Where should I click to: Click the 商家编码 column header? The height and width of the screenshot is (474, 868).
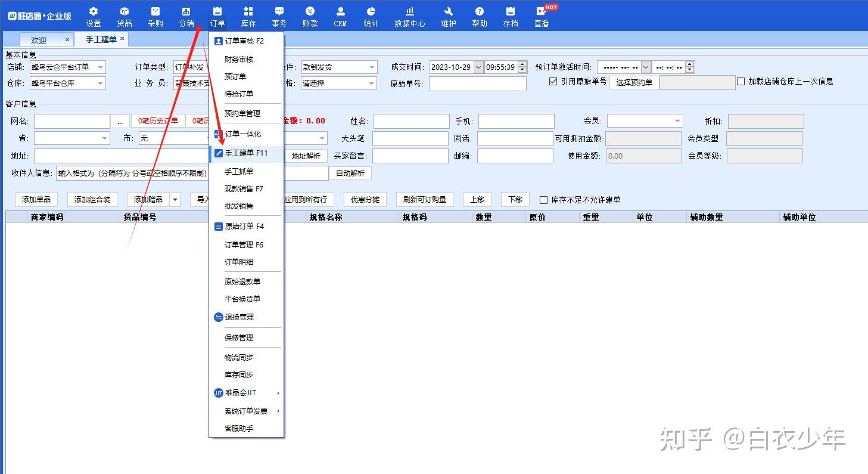[47, 217]
